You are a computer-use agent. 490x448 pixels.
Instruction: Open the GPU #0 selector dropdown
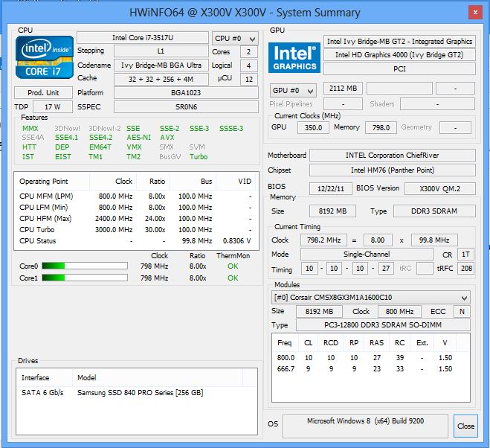pyautogui.click(x=293, y=90)
